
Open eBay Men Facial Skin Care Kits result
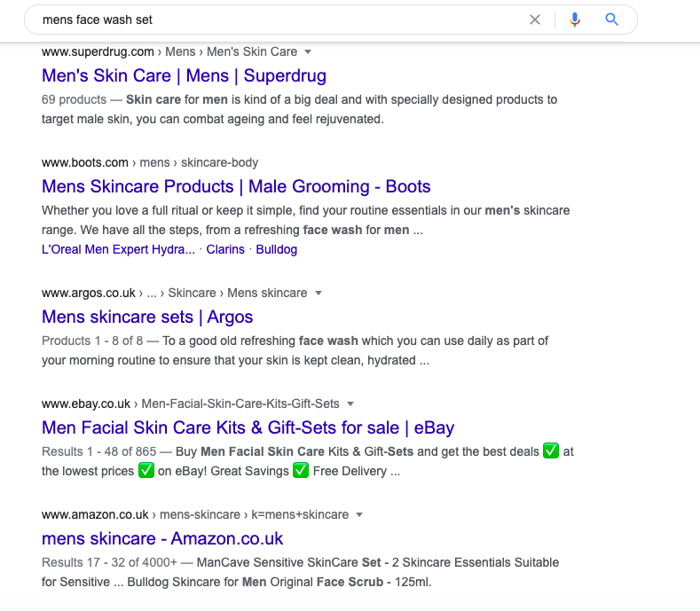pyautogui.click(x=248, y=428)
